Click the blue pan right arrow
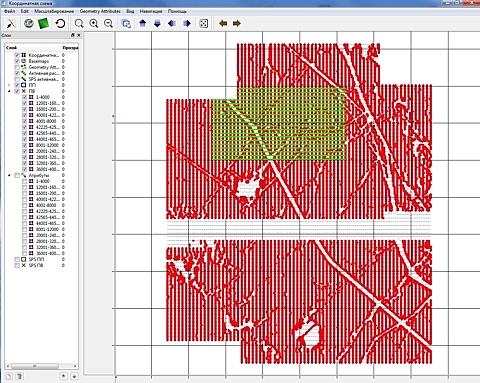Screen dimensions: 480x383 point(187,23)
